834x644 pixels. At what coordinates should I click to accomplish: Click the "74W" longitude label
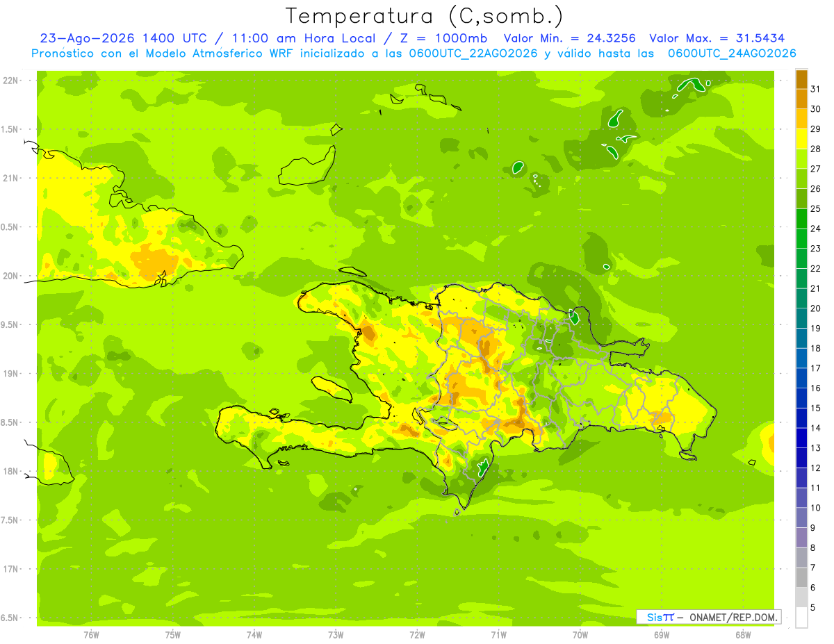tap(254, 635)
